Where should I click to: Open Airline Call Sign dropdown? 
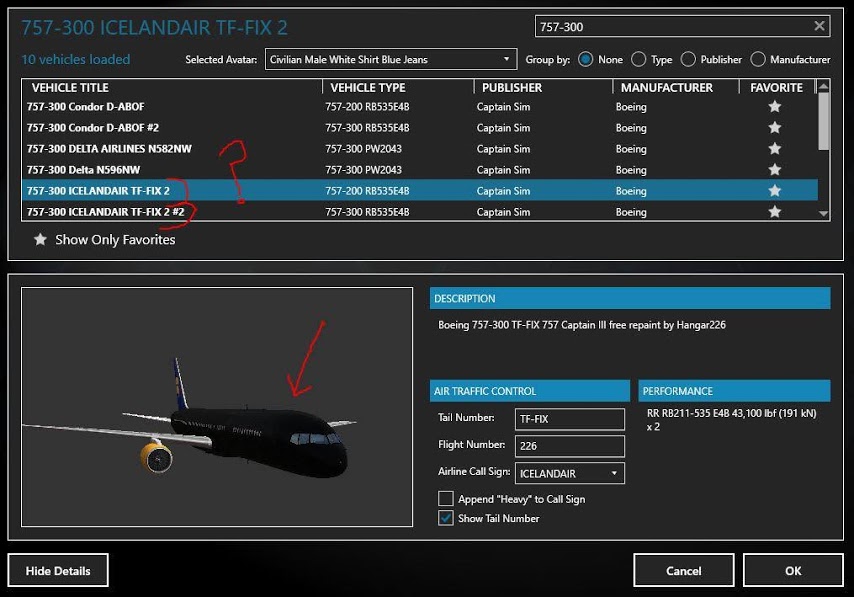[569, 473]
